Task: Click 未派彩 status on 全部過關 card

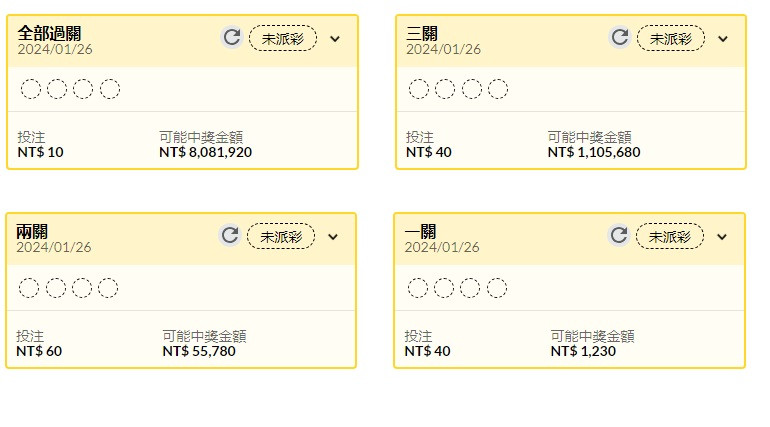Action: coord(283,38)
